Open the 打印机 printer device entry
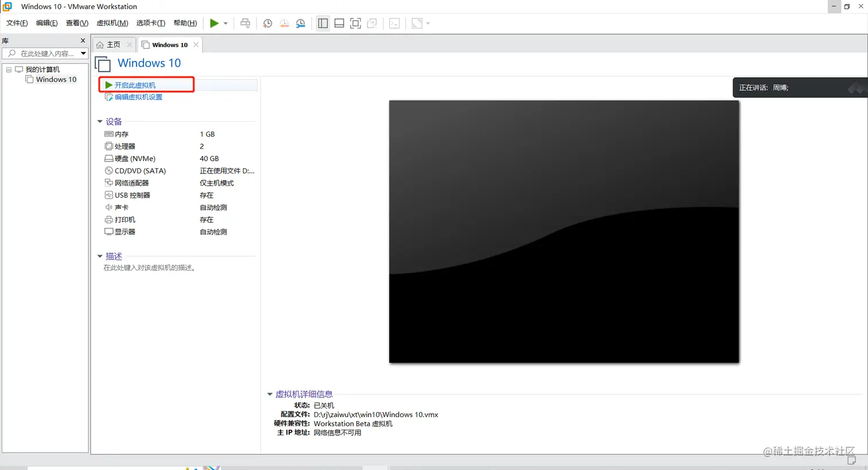The width and height of the screenshot is (868, 470). 125,219
